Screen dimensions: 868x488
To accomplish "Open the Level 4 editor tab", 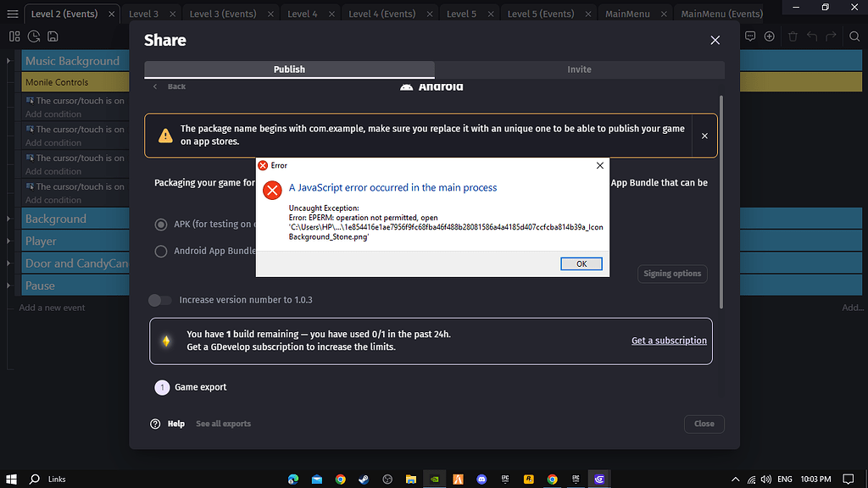I will click(x=303, y=14).
